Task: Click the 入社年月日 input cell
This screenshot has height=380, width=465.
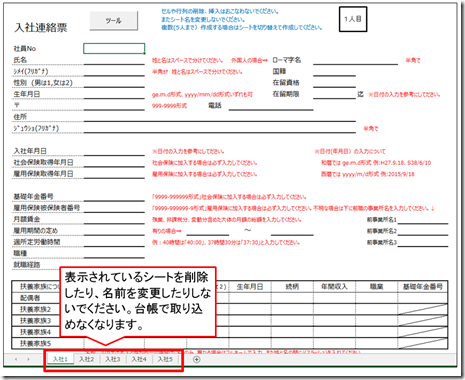Action: tap(114, 151)
